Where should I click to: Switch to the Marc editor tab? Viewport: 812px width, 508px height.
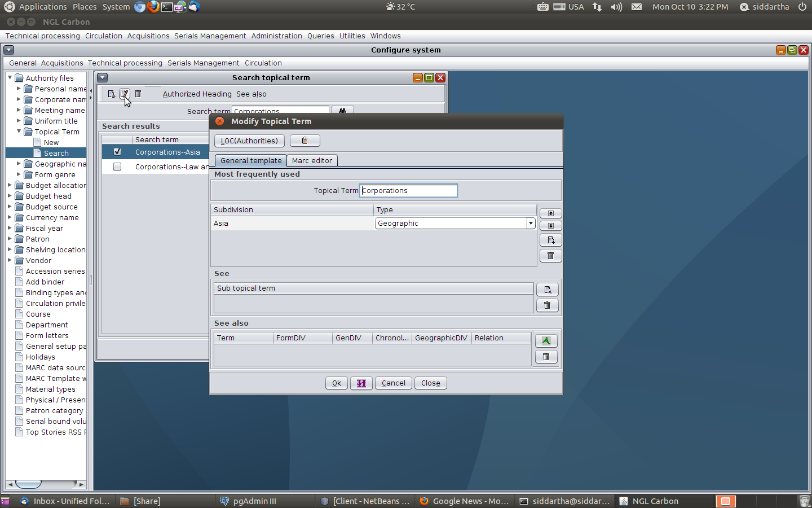pos(312,161)
